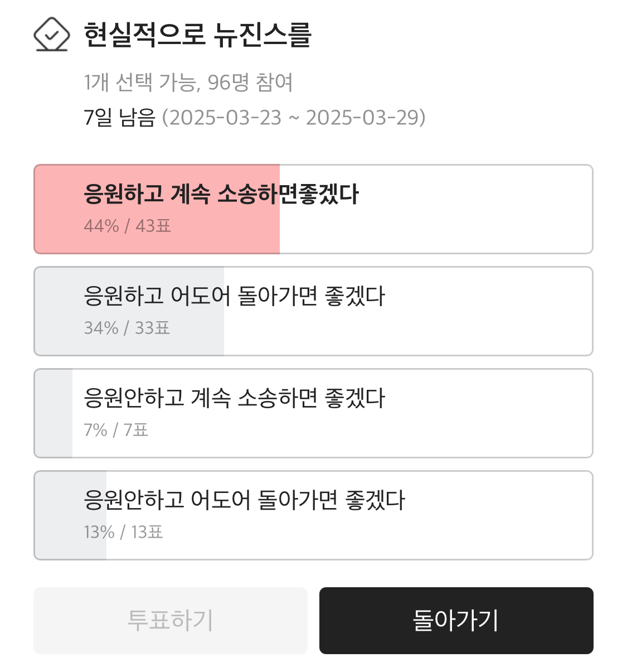Click the gray result bar of the 13% option
This screenshot has width=627, height=672.
pyautogui.click(x=59, y=515)
